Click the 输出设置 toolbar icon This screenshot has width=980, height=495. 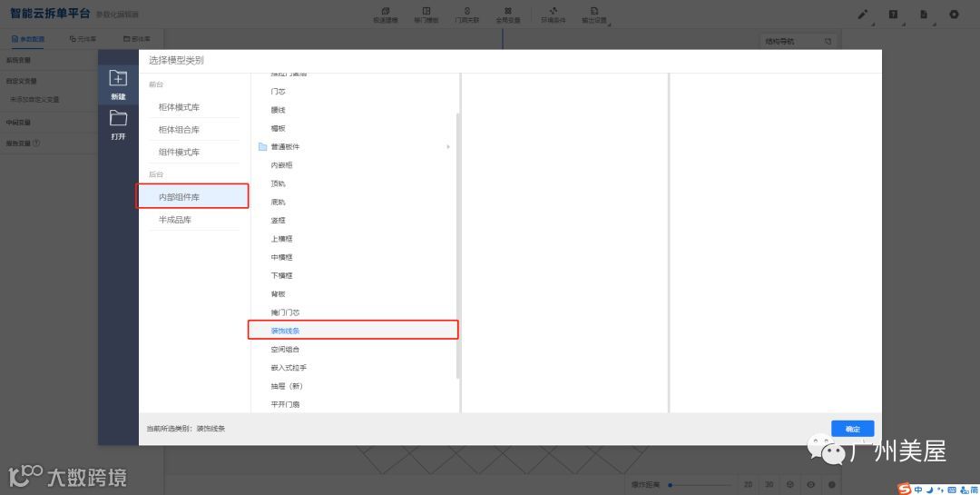tap(594, 11)
